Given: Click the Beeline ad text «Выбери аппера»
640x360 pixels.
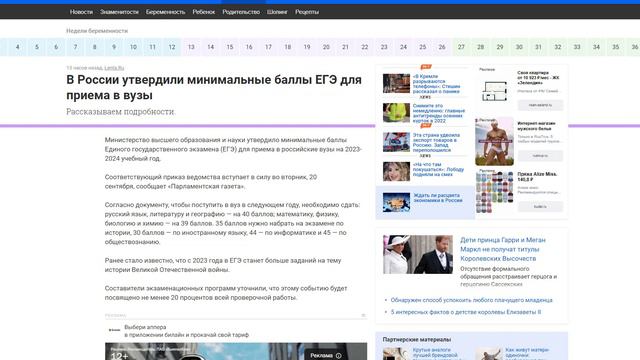Looking at the screenshot, I should point(145,327).
